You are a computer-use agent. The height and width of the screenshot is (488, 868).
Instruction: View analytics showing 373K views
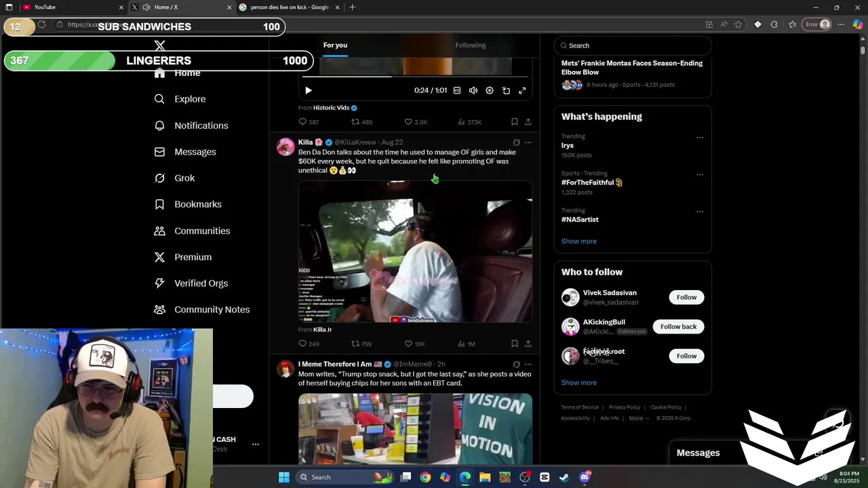(x=469, y=122)
